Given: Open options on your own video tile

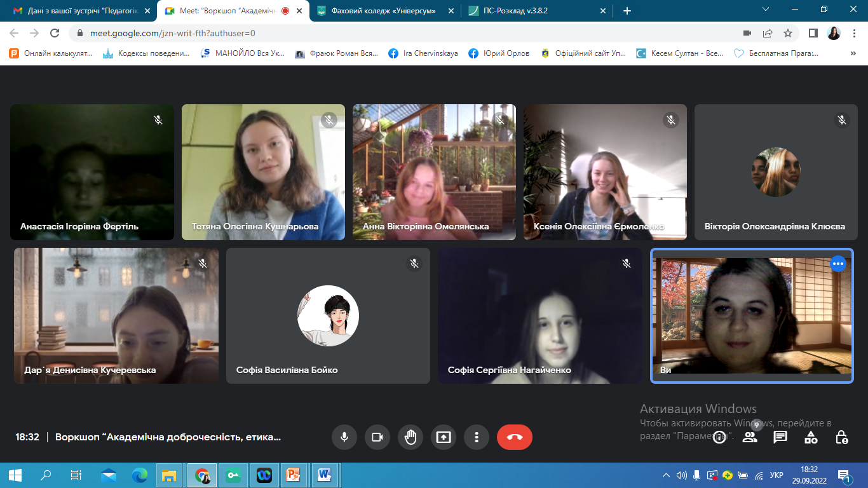Looking at the screenshot, I should (x=838, y=264).
